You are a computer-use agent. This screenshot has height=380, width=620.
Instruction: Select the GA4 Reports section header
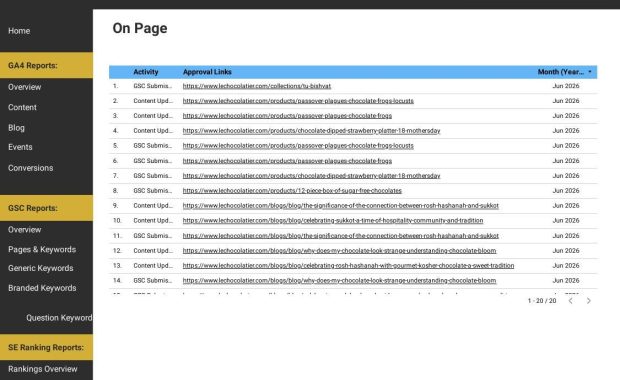[x=46, y=65]
